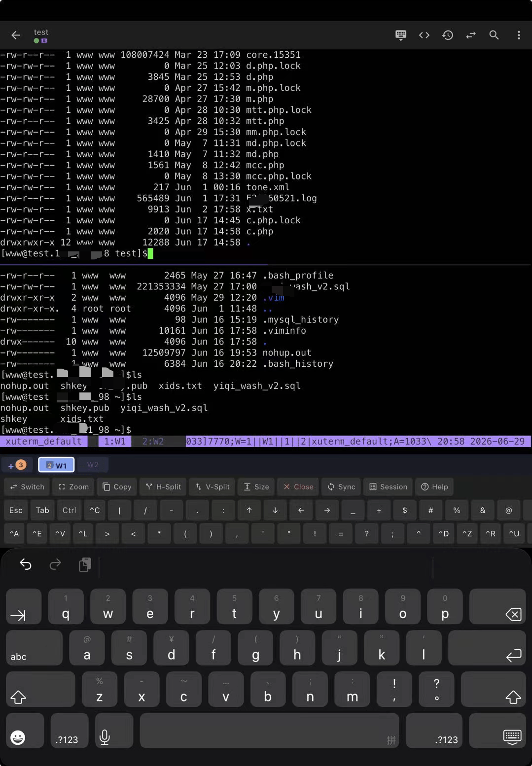Toggle the left shift key
Screen dimensions: 532x766
[x=40, y=689]
